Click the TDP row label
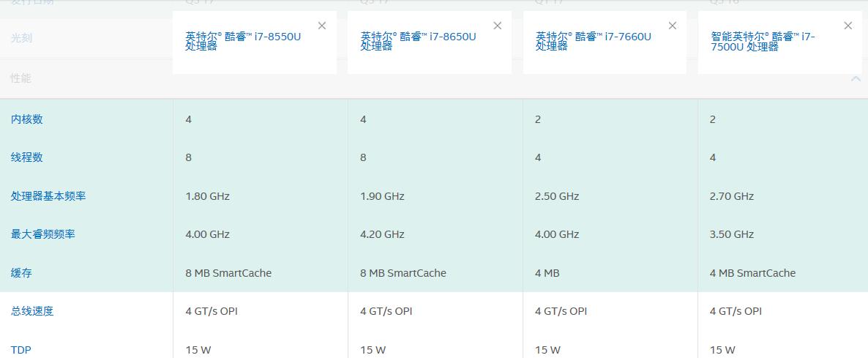This screenshot has height=358, width=868. pos(21,350)
